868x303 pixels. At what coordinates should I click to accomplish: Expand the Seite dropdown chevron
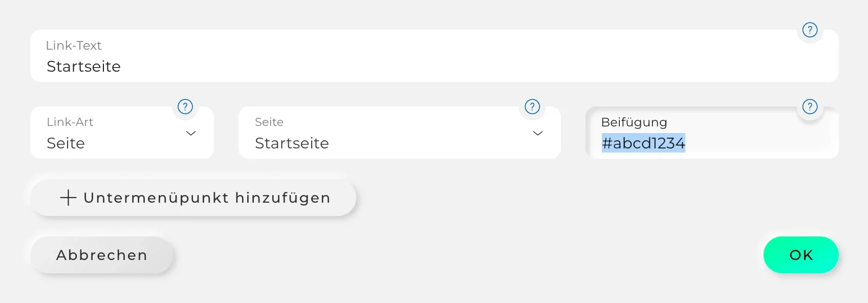coord(538,133)
